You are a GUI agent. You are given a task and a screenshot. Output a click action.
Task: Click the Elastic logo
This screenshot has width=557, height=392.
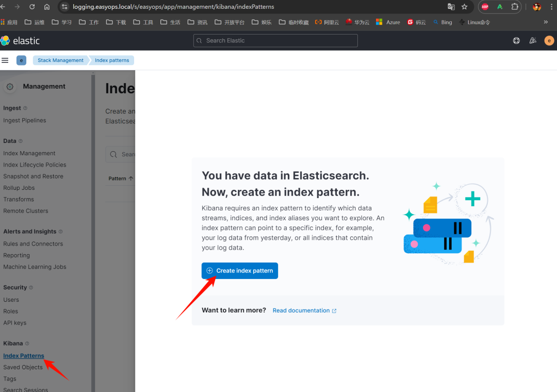[x=20, y=41]
